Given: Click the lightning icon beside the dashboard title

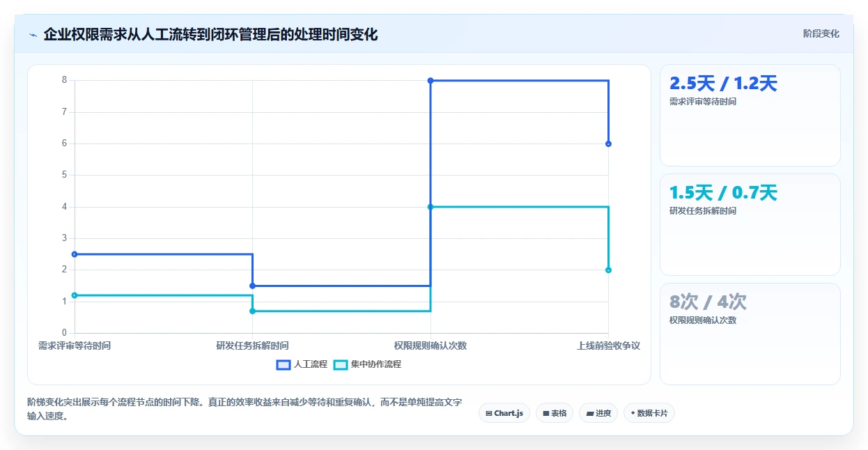Looking at the screenshot, I should pyautogui.click(x=33, y=35).
